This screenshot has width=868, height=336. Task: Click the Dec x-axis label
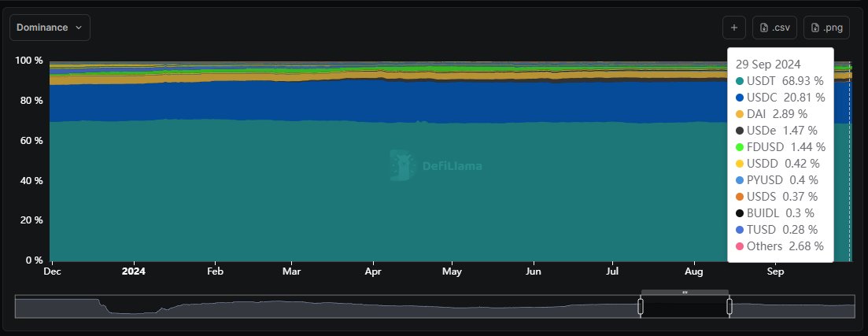click(x=53, y=271)
